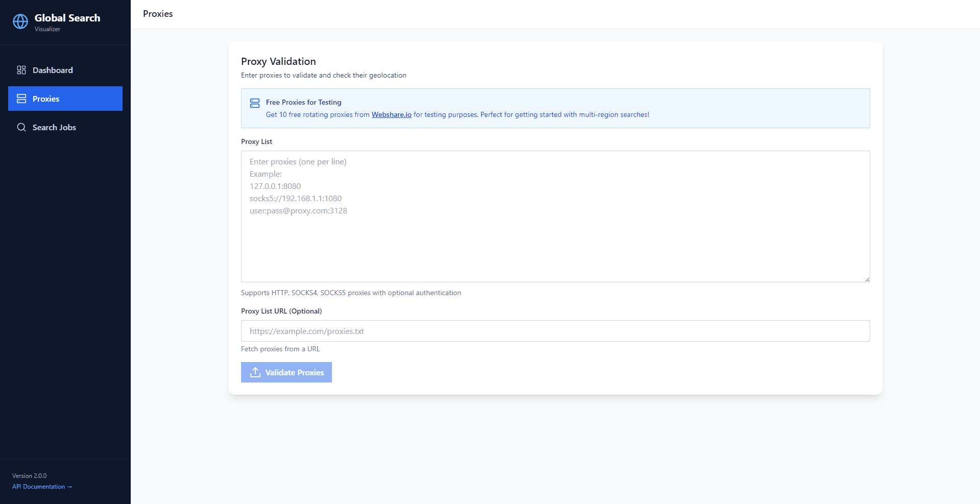Select the Dashboard grid icon in sidebar
Image resolution: width=980 pixels, height=504 pixels.
pyautogui.click(x=21, y=70)
